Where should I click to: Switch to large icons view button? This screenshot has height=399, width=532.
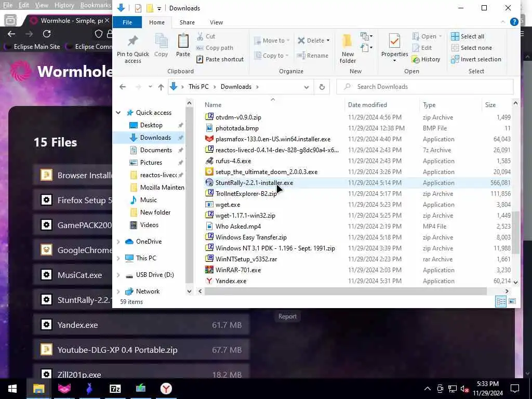tap(512, 301)
